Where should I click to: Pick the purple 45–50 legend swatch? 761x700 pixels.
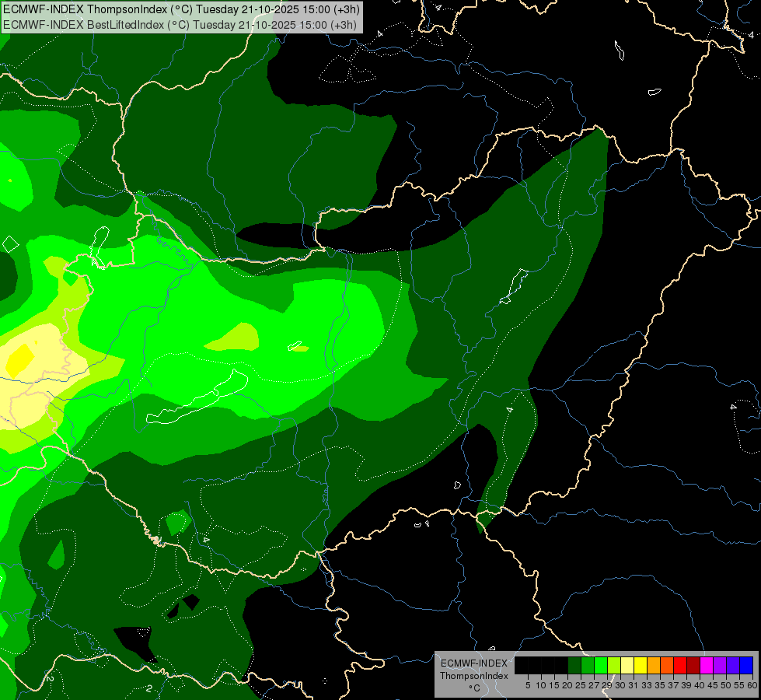720,665
